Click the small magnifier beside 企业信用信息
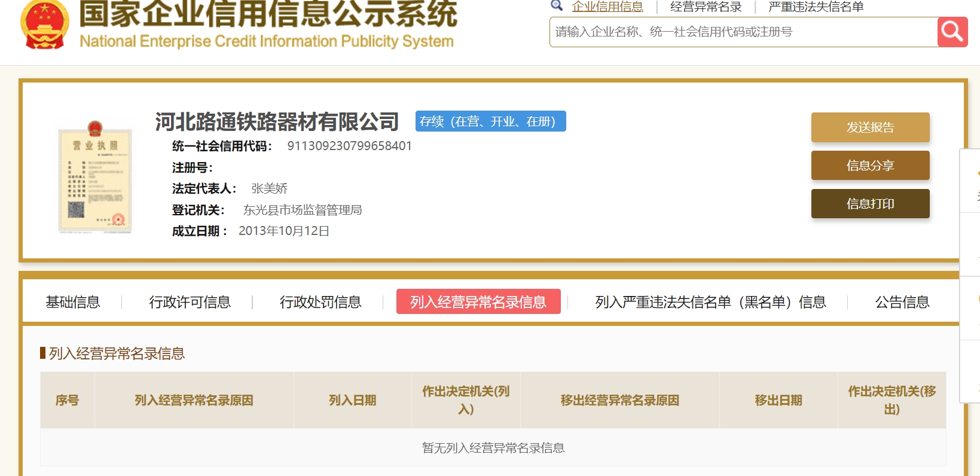Viewport: 980px width, 476px height. [557, 5]
